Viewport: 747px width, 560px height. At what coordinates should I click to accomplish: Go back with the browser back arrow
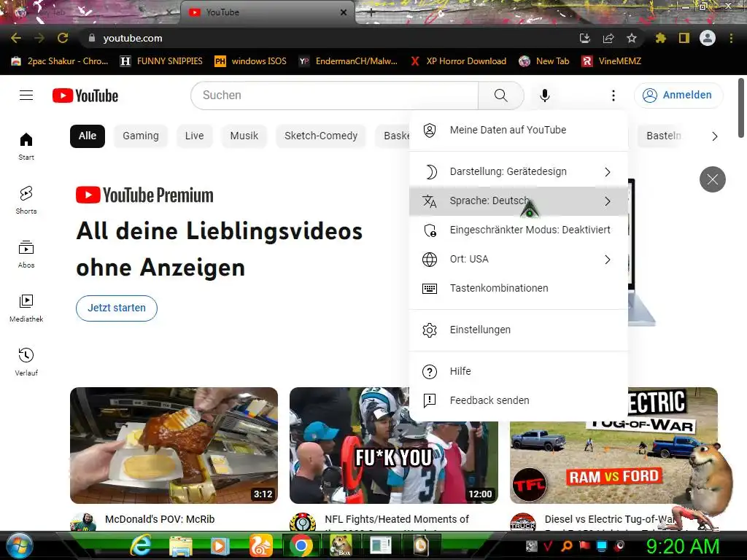16,38
